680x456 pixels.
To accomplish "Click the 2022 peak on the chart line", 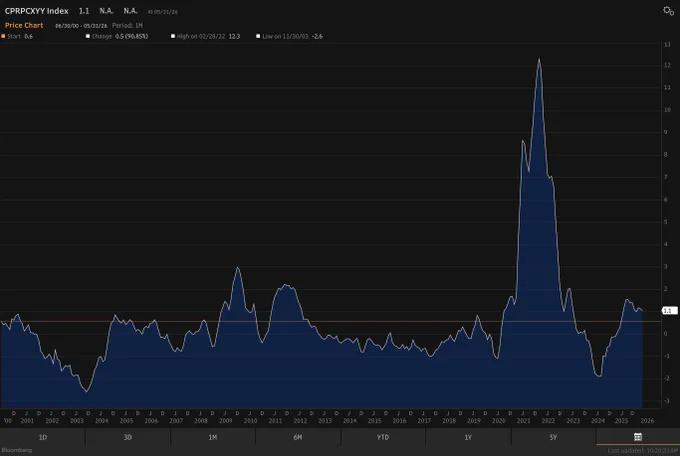I will (x=539, y=59).
